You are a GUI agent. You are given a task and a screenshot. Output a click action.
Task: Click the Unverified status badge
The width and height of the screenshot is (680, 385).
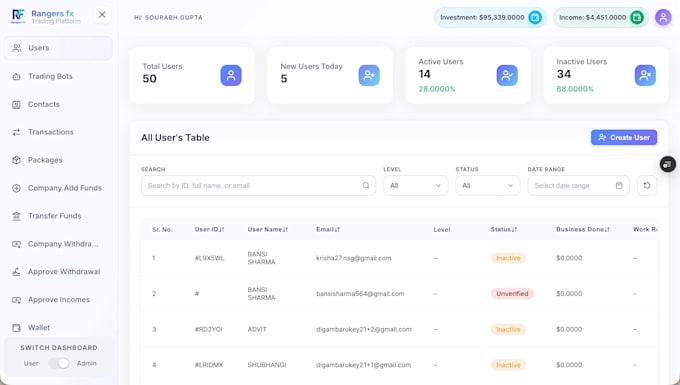pos(512,294)
